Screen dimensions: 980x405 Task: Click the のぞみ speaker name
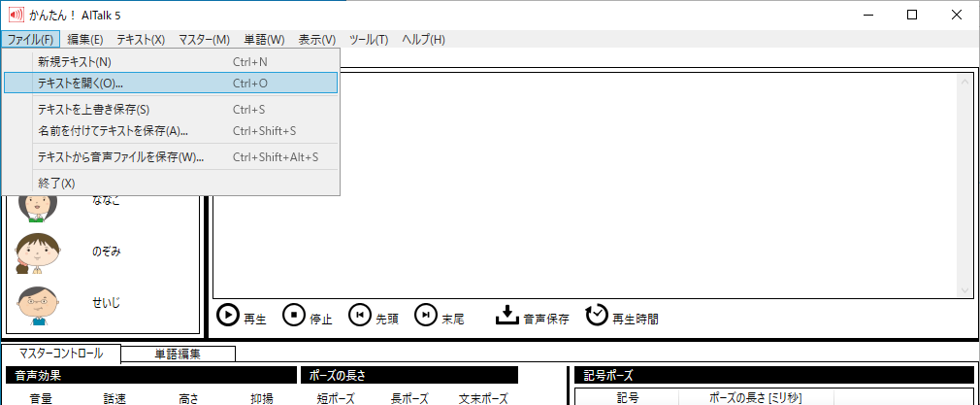pos(107,253)
